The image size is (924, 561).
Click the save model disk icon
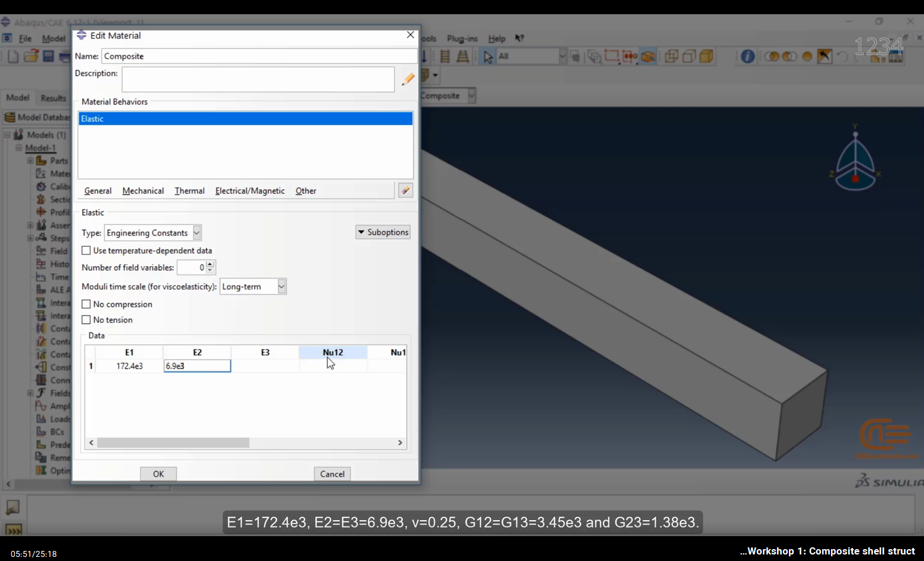pyautogui.click(x=49, y=56)
